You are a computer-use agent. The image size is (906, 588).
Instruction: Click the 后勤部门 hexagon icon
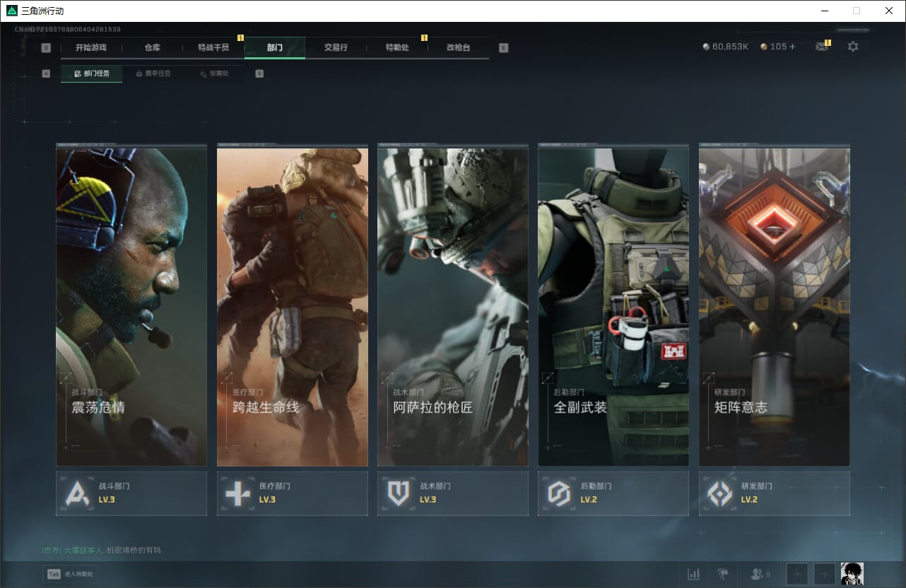click(559, 493)
